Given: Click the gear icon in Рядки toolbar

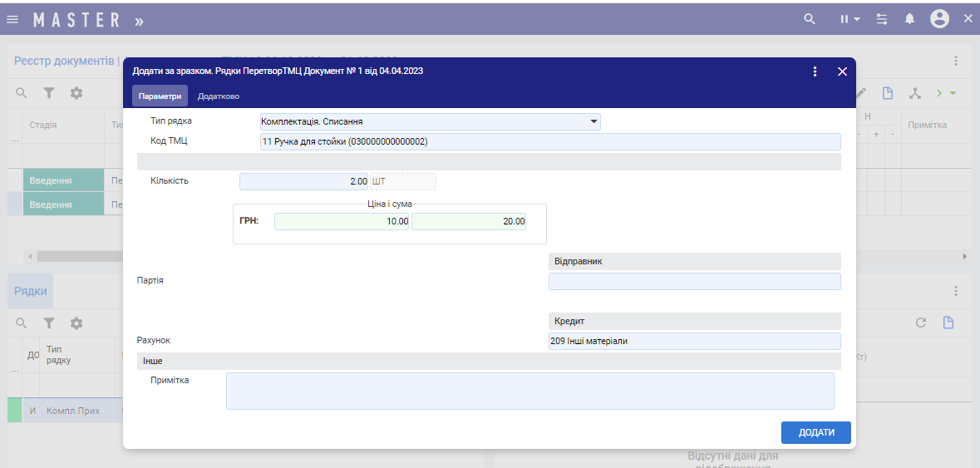Looking at the screenshot, I should coord(76,323).
